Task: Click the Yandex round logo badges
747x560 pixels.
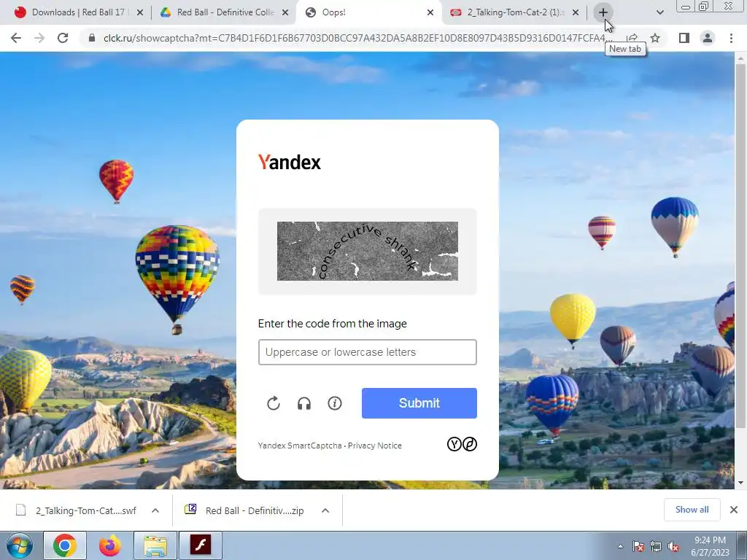Action: click(462, 444)
